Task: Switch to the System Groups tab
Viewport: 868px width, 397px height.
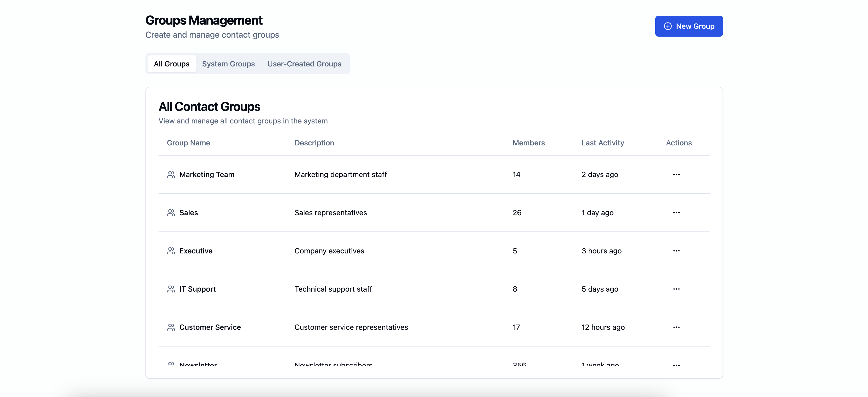Action: coord(228,64)
